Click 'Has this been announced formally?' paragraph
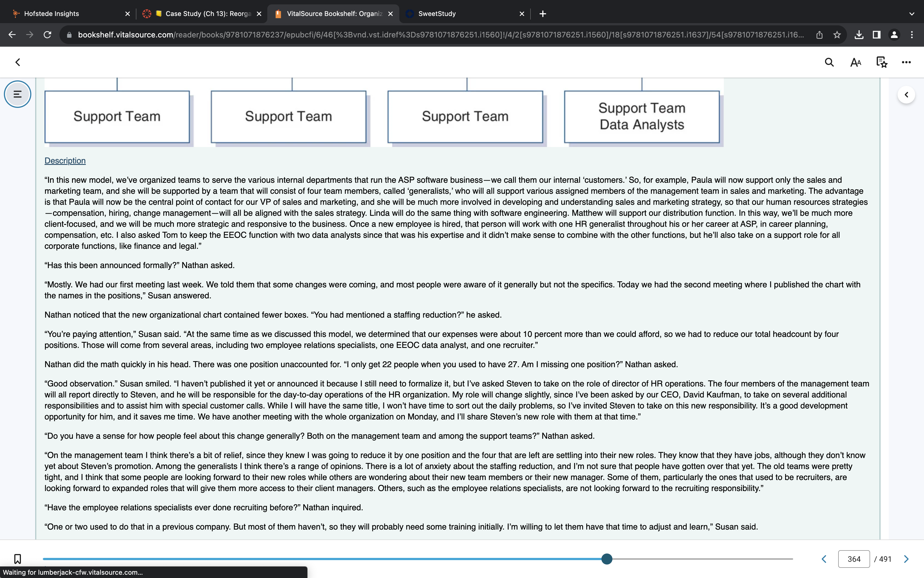This screenshot has width=924, height=578. coord(139,265)
